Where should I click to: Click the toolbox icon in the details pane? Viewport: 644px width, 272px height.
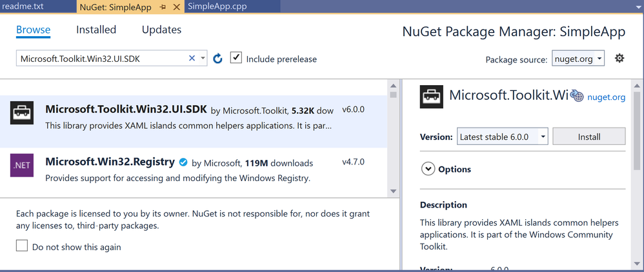431,97
